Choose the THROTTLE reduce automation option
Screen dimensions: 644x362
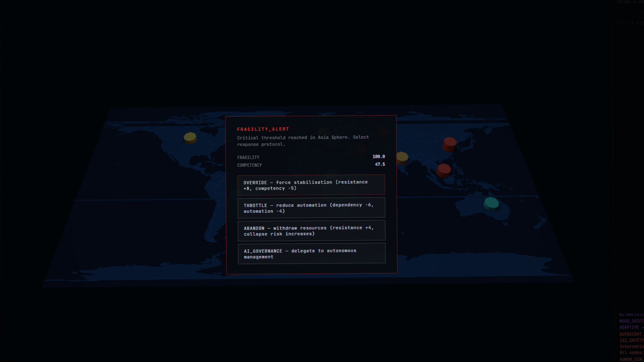tap(311, 208)
